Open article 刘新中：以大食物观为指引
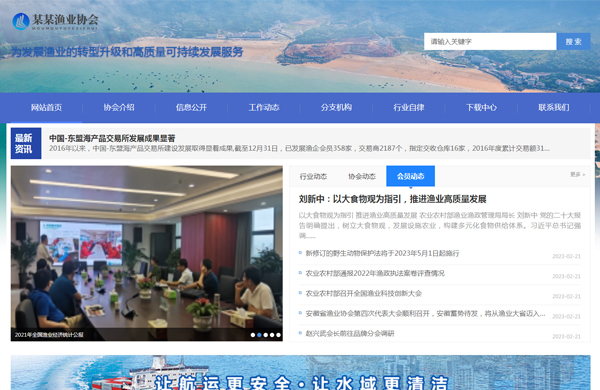The width and height of the screenshot is (600, 390). 392,199
